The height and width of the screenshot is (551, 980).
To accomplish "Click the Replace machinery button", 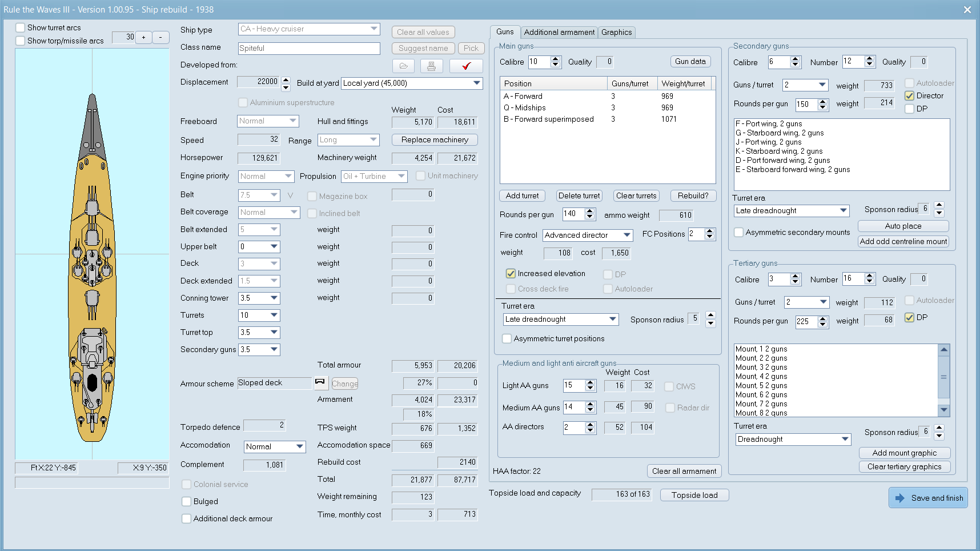I will [435, 140].
